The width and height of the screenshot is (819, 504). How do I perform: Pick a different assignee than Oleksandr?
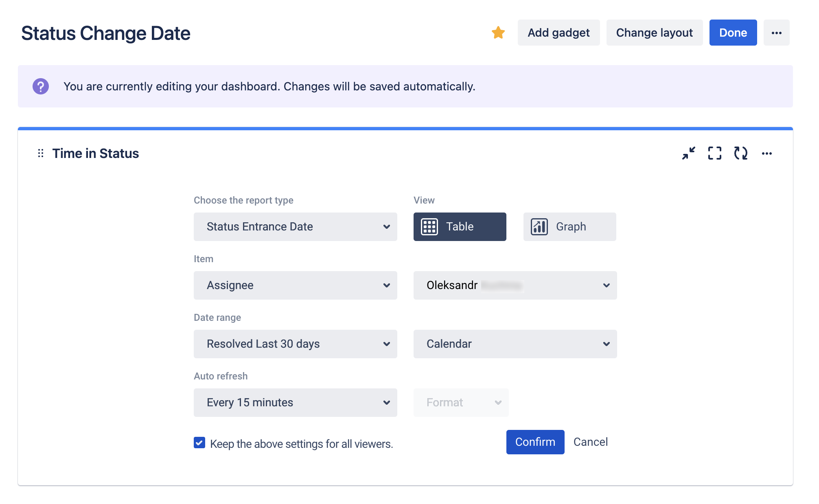(x=515, y=285)
